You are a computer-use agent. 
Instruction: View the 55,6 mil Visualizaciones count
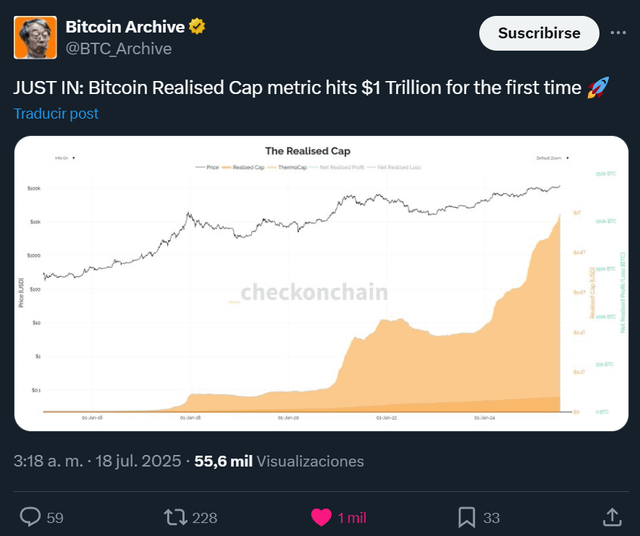tap(279, 461)
